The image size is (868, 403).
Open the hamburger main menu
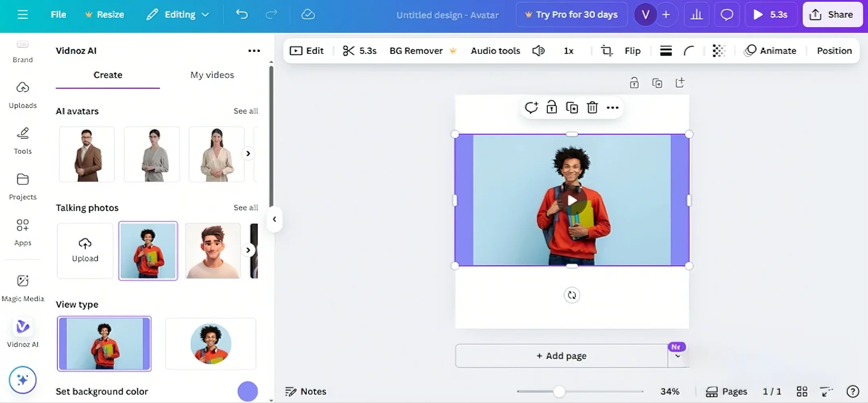click(23, 14)
